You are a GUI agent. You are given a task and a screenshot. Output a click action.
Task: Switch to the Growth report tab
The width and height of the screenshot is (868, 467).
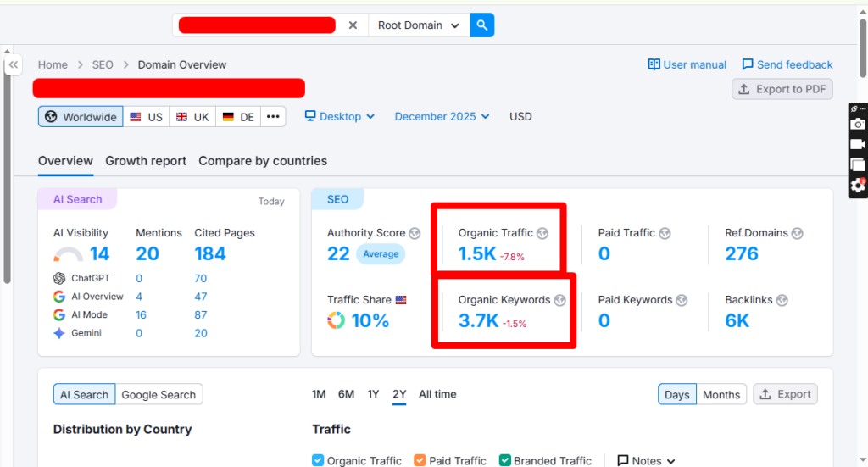click(146, 161)
